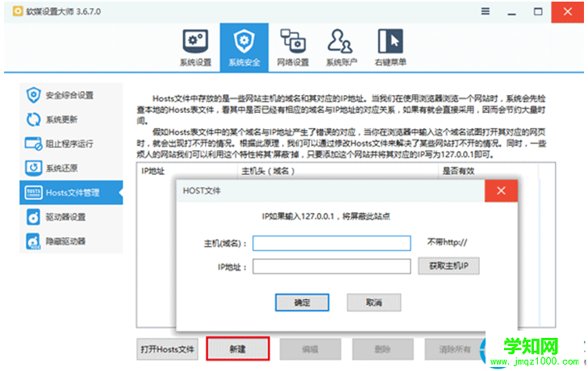This screenshot has width=588, height=371.
Task: Click the 驱动器设置 disk icon
Action: pyautogui.click(x=33, y=217)
